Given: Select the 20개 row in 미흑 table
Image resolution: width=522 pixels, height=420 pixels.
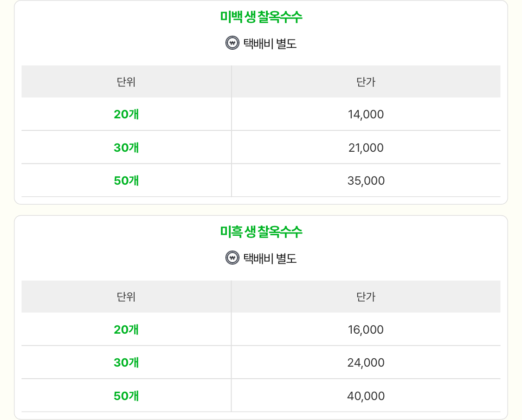Looking at the screenshot, I should coord(261,329).
